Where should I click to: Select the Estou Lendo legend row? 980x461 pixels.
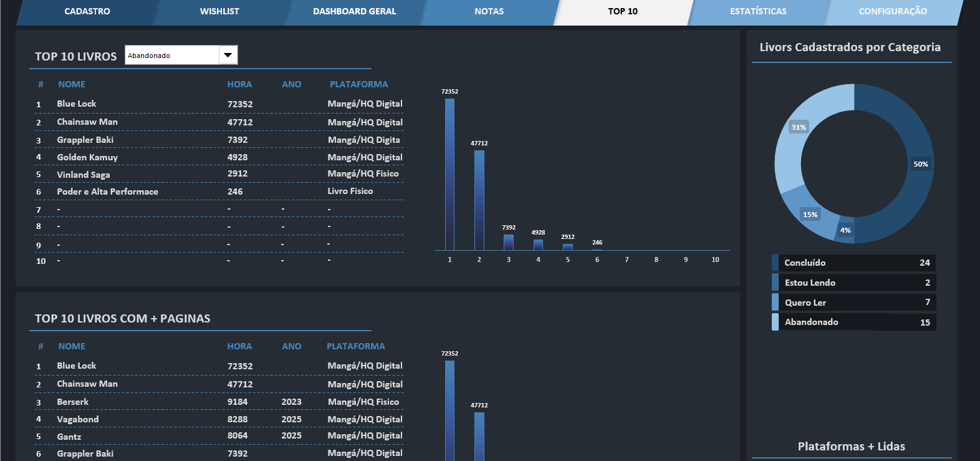853,283
